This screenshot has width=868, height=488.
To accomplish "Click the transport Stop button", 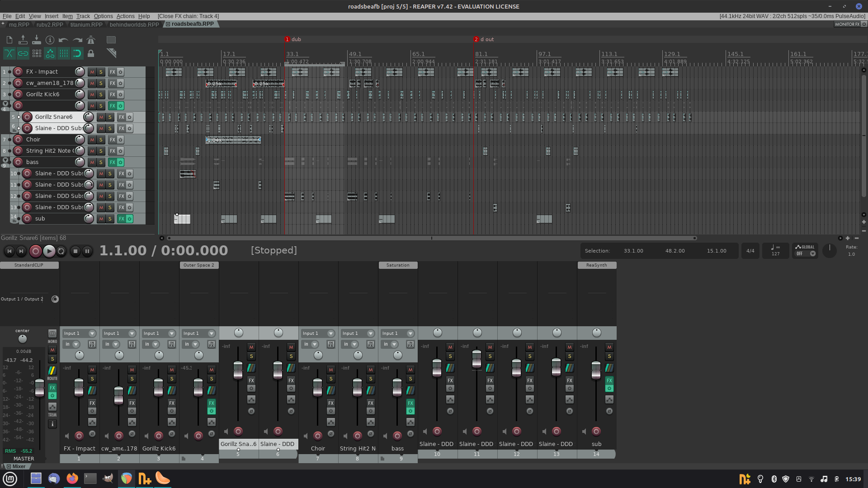I will (75, 251).
